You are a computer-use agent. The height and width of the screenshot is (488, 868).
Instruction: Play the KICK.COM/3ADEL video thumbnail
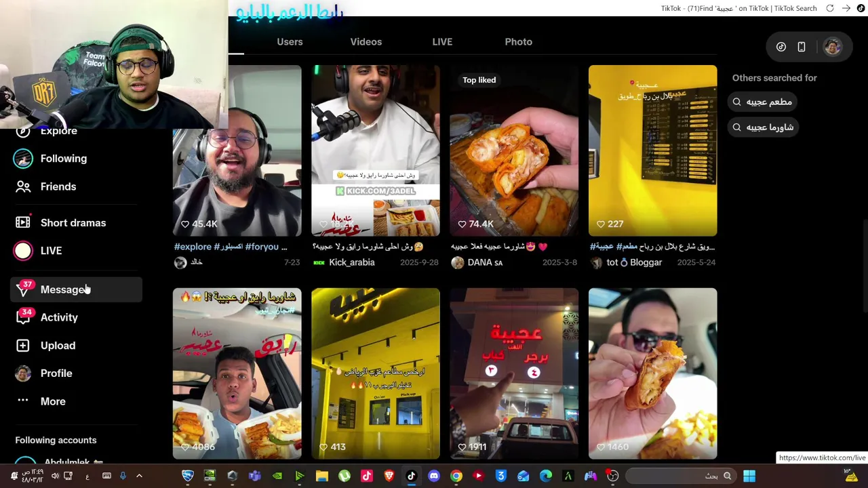click(376, 150)
